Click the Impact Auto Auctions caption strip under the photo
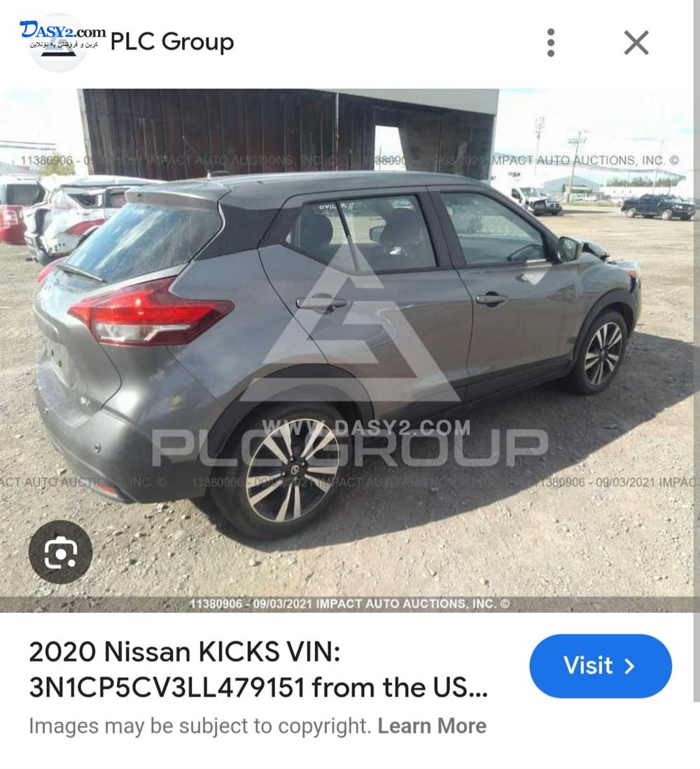Image resolution: width=700 pixels, height=769 pixels. pos(349,604)
